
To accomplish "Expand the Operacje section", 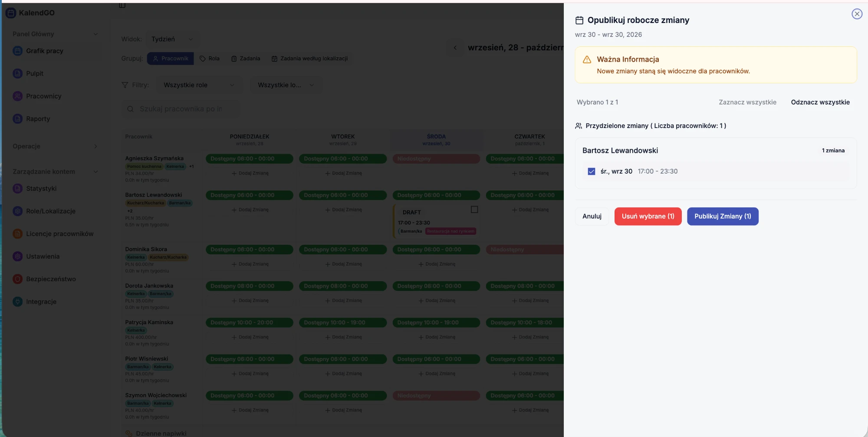I will point(95,146).
